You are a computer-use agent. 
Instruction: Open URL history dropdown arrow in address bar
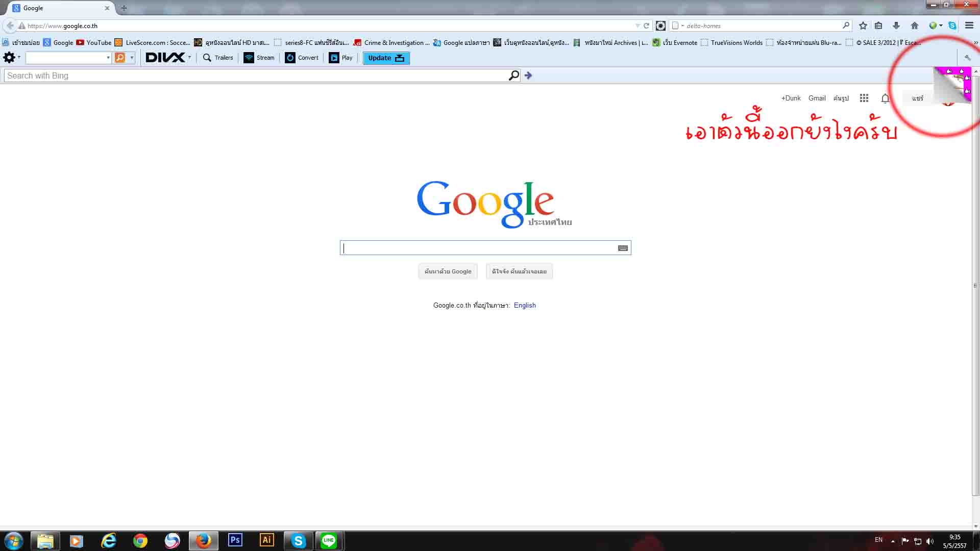(x=638, y=26)
